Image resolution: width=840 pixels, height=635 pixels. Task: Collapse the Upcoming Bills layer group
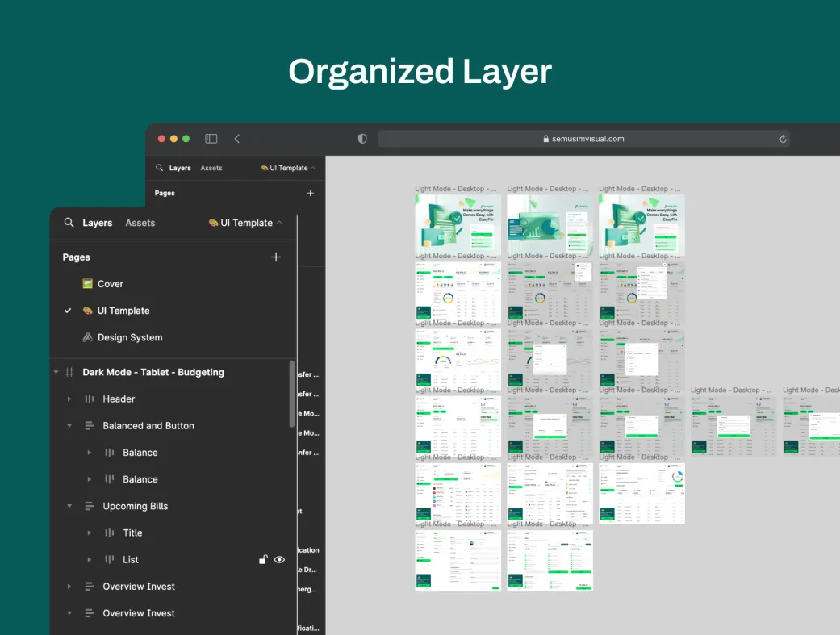point(69,506)
